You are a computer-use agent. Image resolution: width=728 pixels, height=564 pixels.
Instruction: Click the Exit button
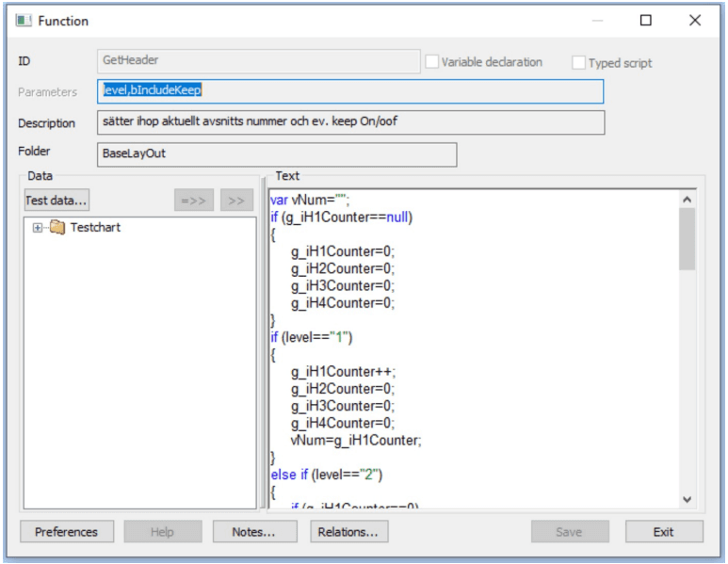coord(663,532)
